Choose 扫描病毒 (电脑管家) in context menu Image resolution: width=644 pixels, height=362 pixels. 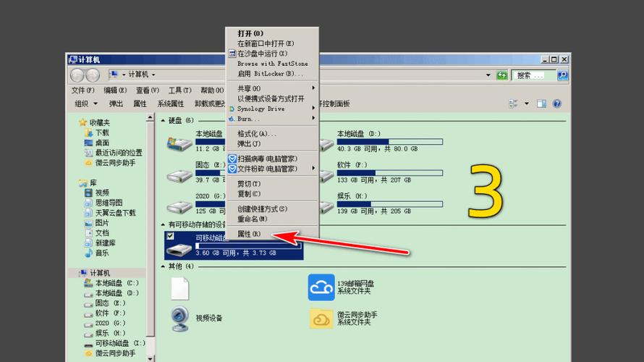(x=272, y=159)
